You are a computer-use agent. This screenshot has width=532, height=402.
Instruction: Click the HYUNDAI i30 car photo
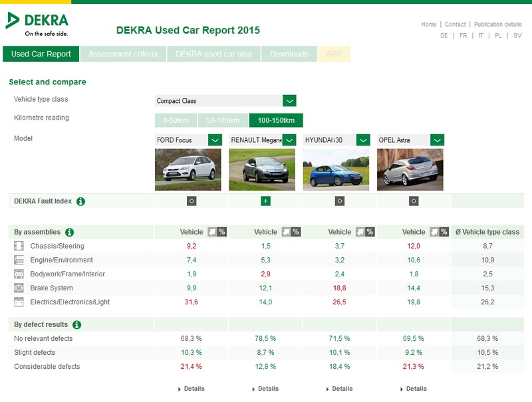(336, 169)
